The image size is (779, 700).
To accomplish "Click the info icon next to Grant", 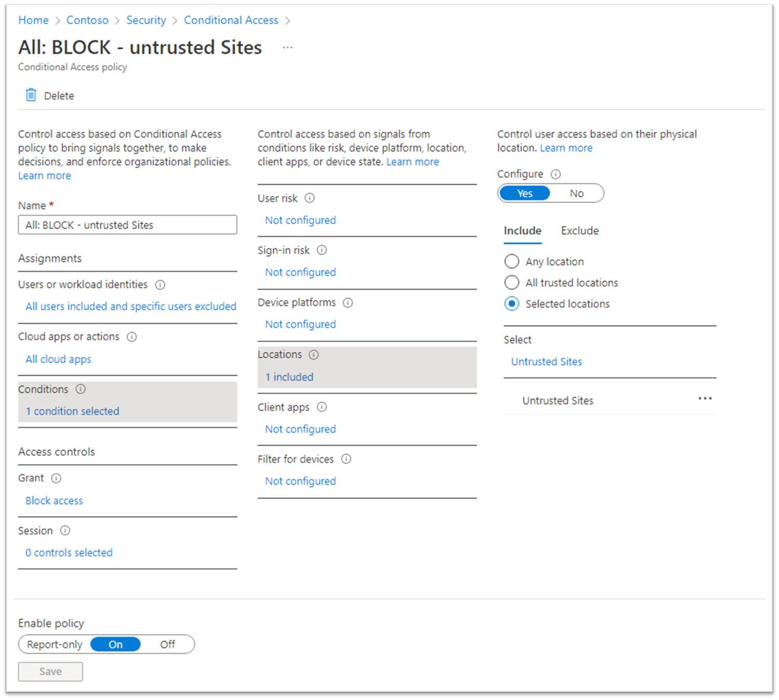I will pyautogui.click(x=56, y=478).
